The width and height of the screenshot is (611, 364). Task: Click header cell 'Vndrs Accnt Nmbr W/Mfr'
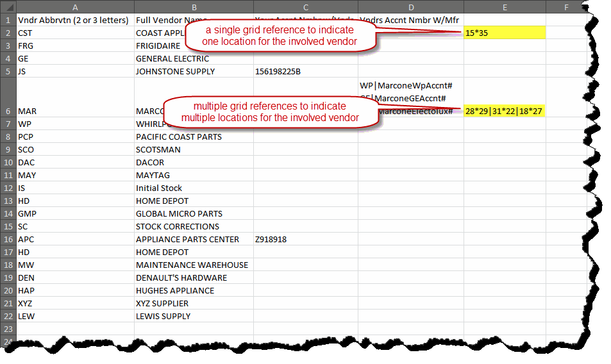(x=411, y=20)
